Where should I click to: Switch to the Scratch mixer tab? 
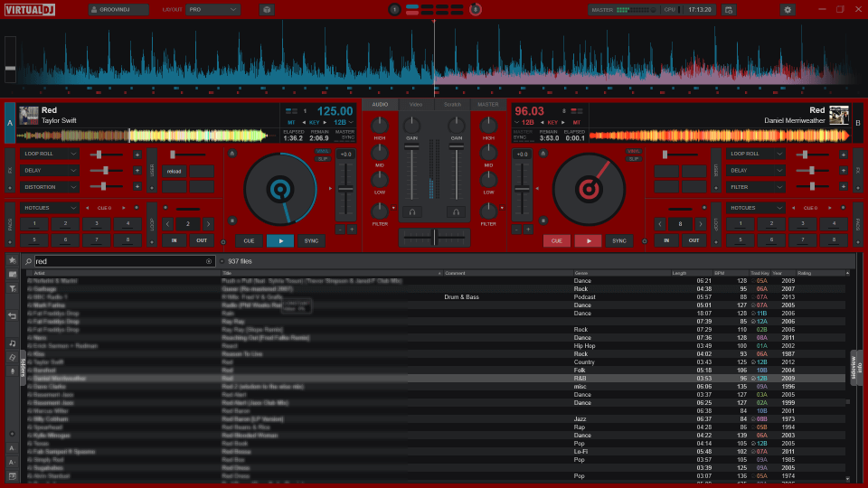[x=452, y=104]
